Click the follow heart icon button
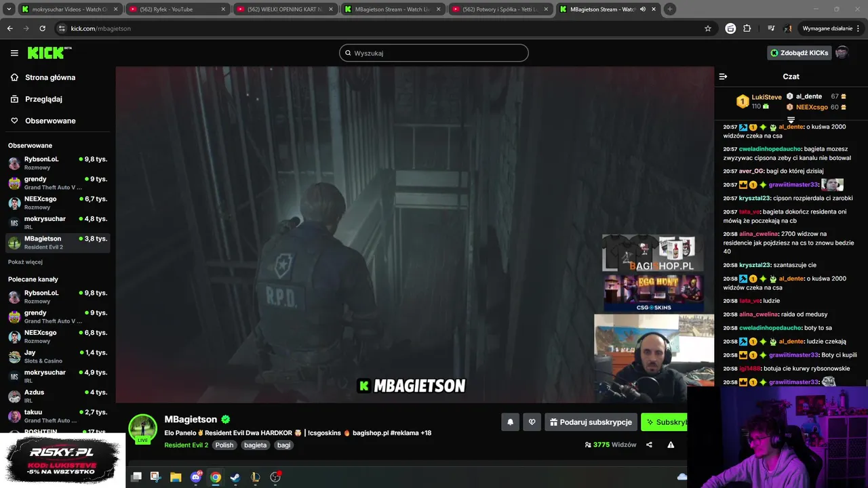The height and width of the screenshot is (488, 868). [532, 422]
